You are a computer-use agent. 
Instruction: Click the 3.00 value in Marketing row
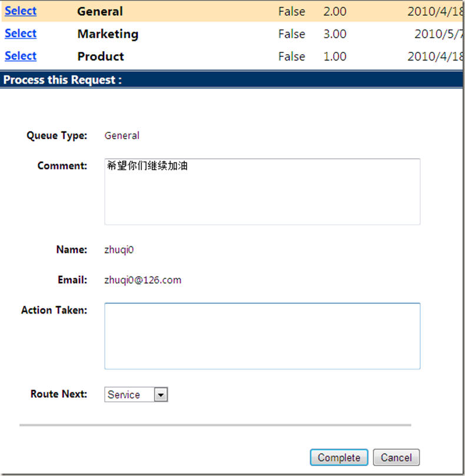pos(335,34)
